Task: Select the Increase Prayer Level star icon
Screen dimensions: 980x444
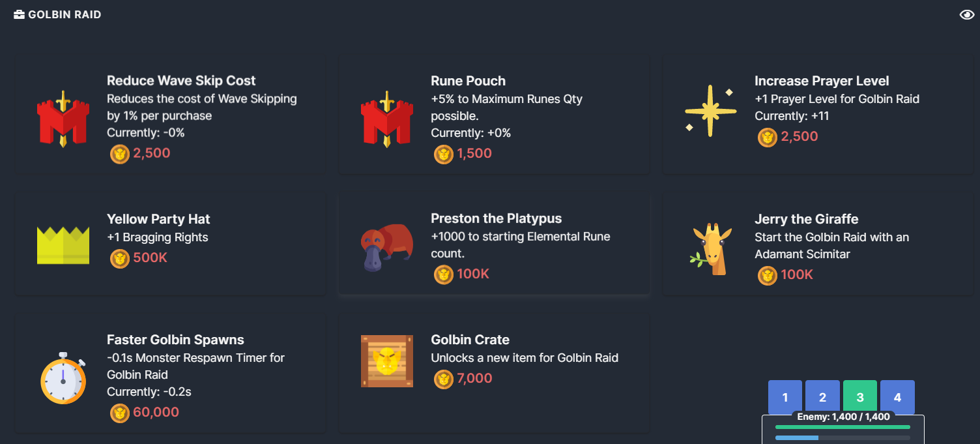Action: [710, 111]
